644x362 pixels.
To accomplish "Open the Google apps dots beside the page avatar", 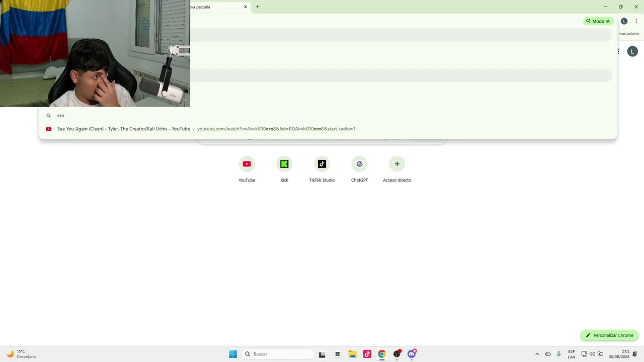I will (618, 51).
